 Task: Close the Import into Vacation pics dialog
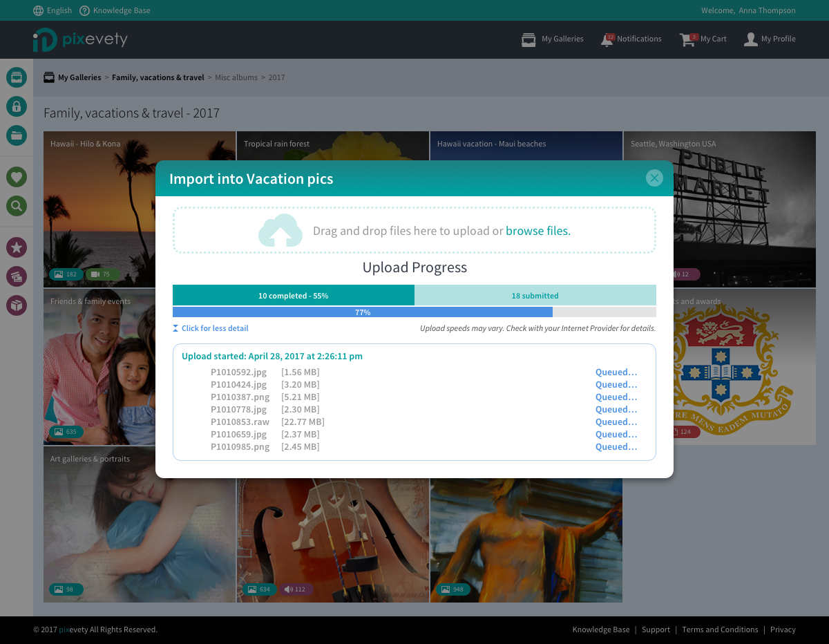[654, 178]
